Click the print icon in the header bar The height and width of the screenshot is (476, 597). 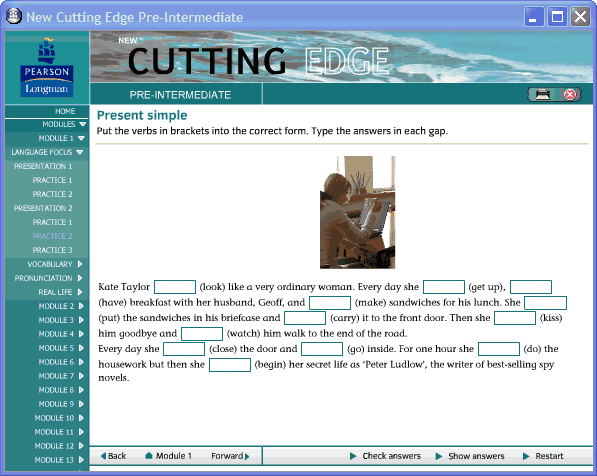pos(543,94)
